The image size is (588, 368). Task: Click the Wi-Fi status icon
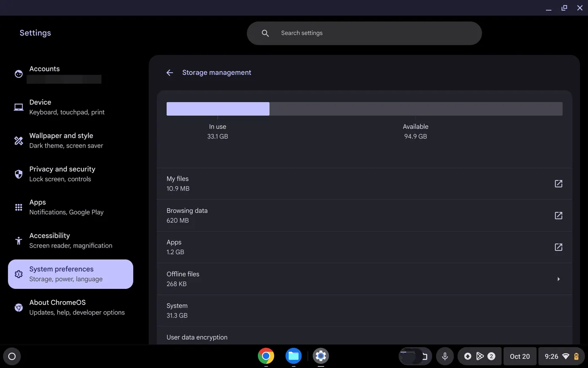point(566,356)
